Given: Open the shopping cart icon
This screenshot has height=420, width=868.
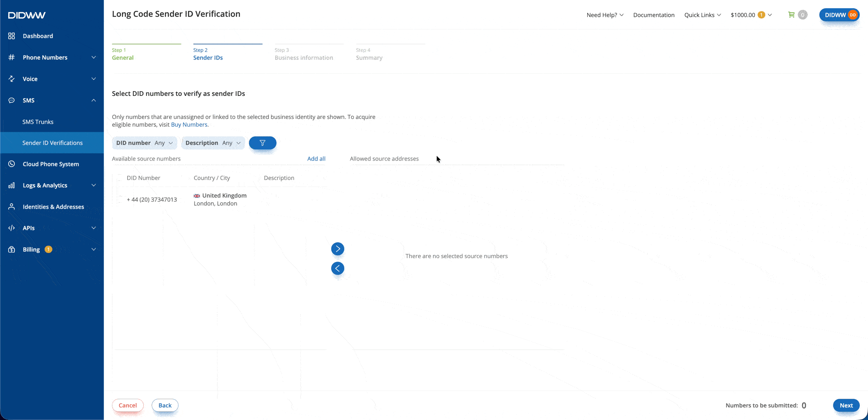Looking at the screenshot, I should click(x=791, y=15).
